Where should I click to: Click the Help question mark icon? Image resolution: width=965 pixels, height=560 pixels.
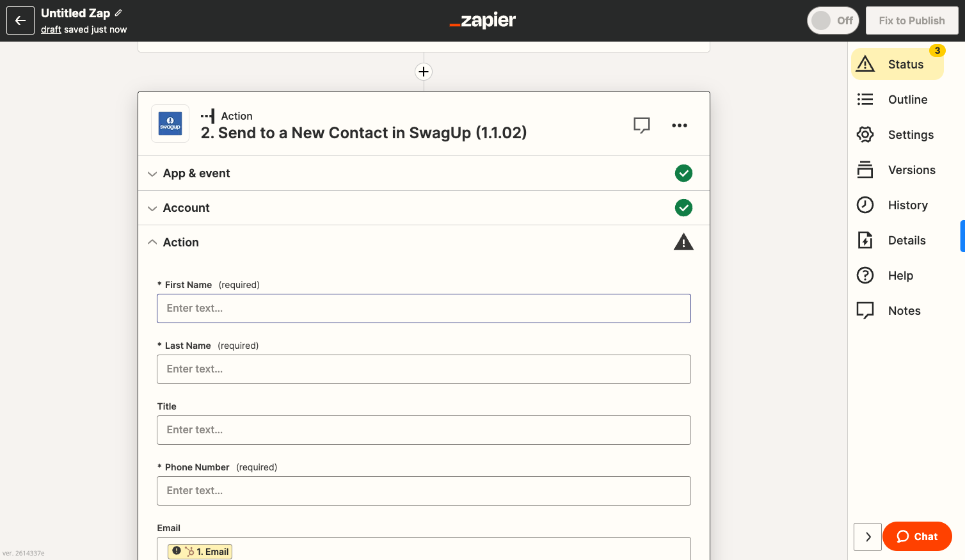[x=865, y=275]
